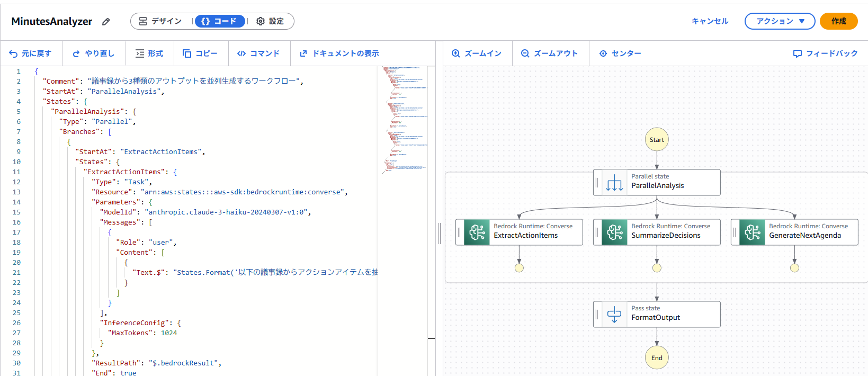This screenshot has height=376, width=868.
Task: Click the MaxTokens value 1024
Action: [x=169, y=333]
